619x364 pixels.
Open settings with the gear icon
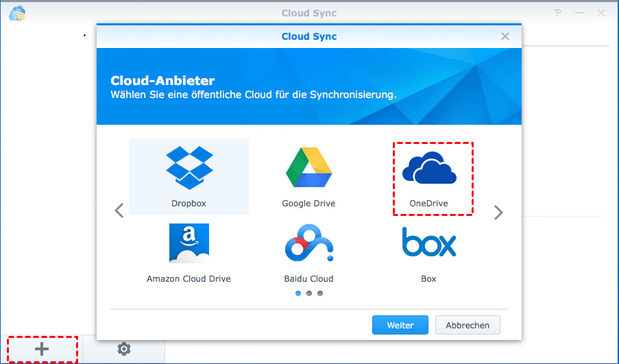point(124,349)
